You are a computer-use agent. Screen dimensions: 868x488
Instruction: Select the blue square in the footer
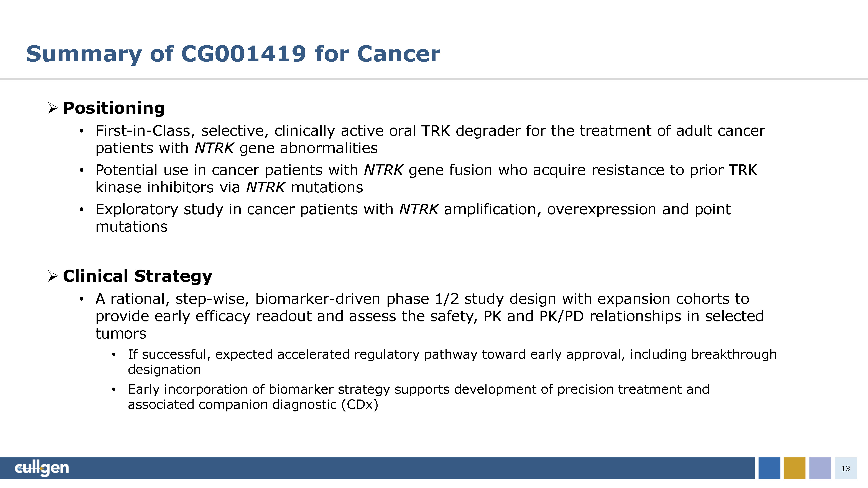click(769, 468)
